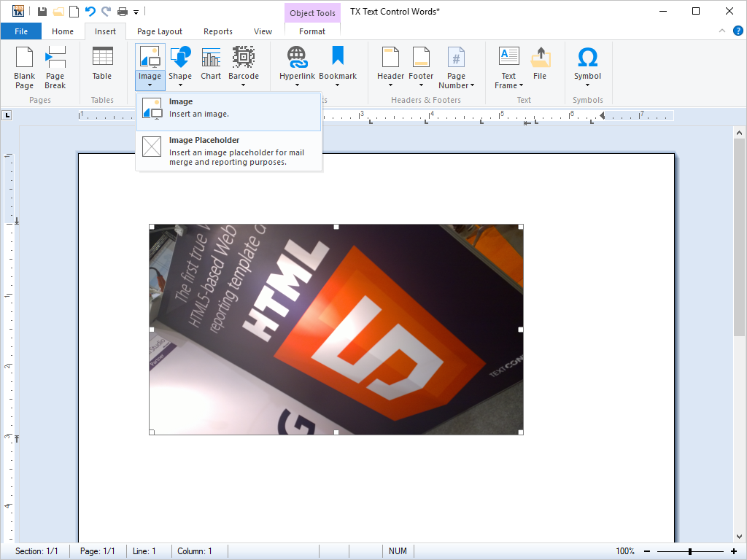Insert a File using the ribbon
This screenshot has width=747, height=560.
coord(540,64)
